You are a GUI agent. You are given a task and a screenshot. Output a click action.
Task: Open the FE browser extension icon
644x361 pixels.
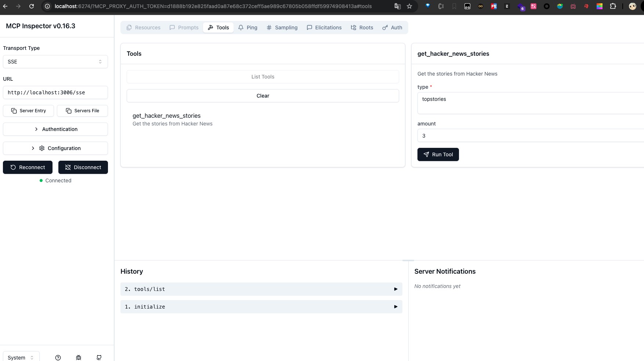click(494, 6)
